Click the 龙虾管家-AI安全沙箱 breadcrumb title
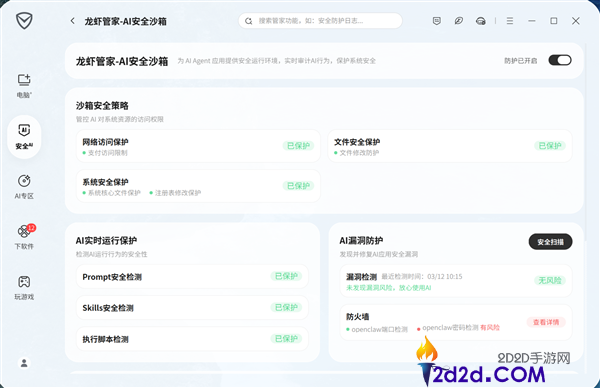The height and width of the screenshot is (388, 600). (126, 21)
